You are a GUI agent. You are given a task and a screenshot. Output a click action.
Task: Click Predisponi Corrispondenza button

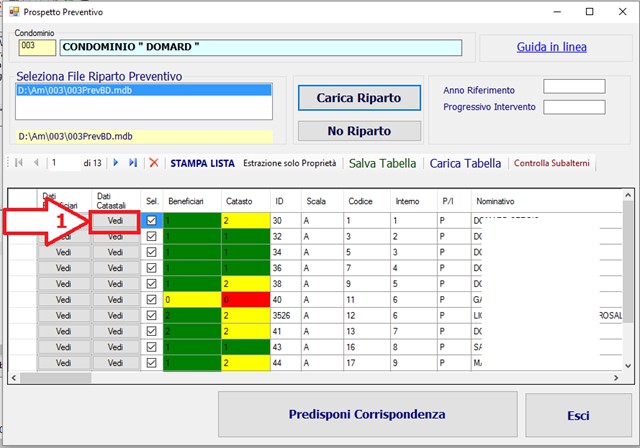[367, 414]
